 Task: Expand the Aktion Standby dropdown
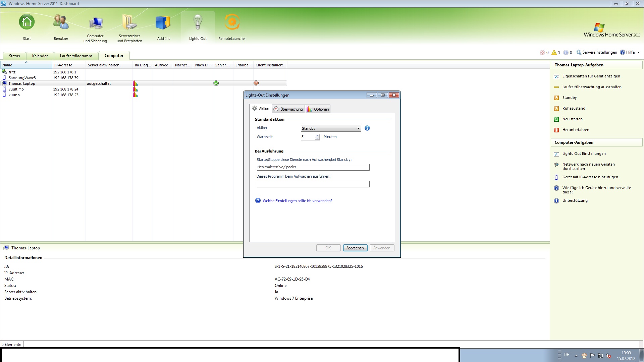[358, 128]
